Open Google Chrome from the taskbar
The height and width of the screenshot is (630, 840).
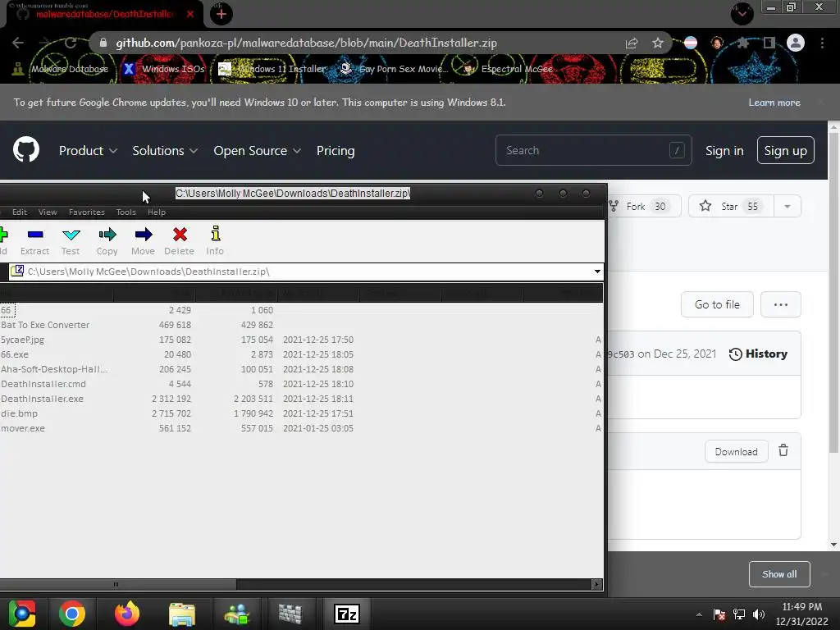coord(72,614)
